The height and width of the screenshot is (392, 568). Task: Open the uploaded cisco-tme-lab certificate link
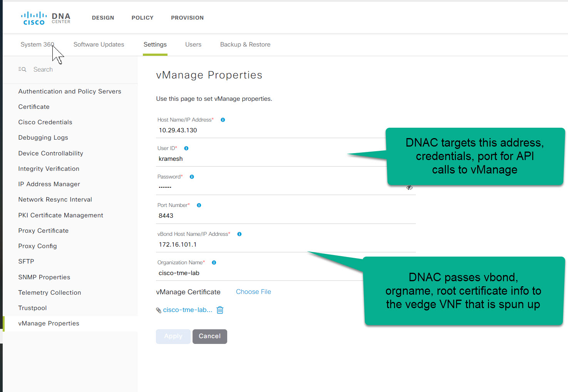[x=188, y=310]
